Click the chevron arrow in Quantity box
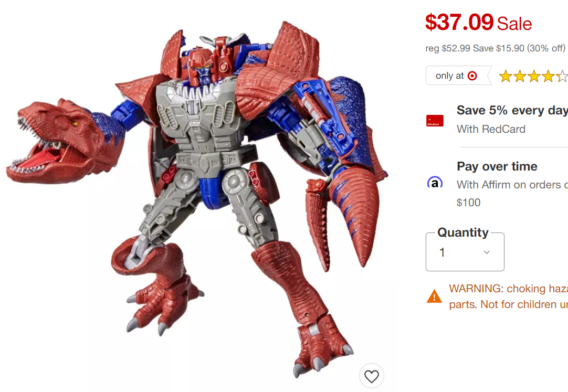This screenshot has height=392, width=568. [487, 252]
